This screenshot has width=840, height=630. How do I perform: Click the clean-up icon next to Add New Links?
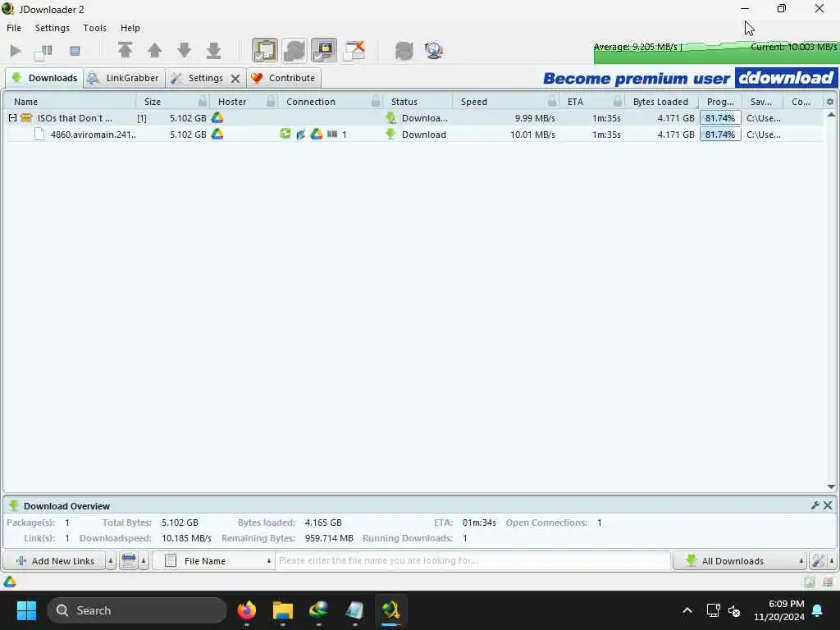click(x=129, y=561)
